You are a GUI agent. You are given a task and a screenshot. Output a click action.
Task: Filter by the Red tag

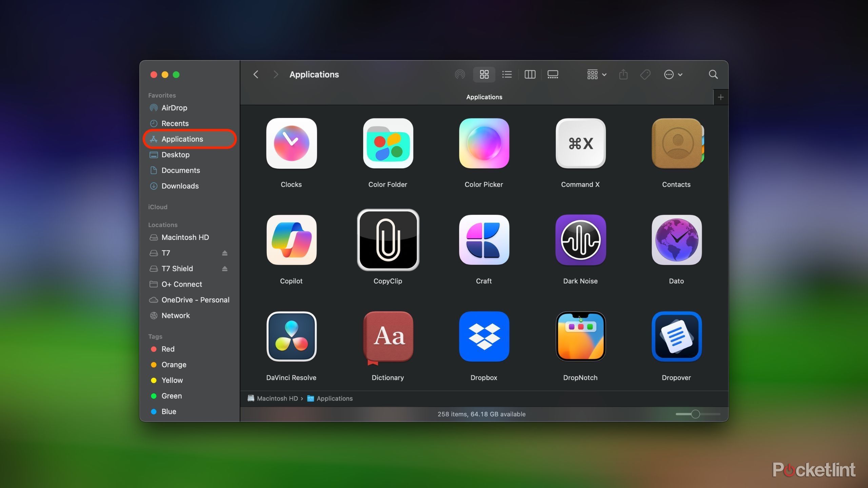167,349
